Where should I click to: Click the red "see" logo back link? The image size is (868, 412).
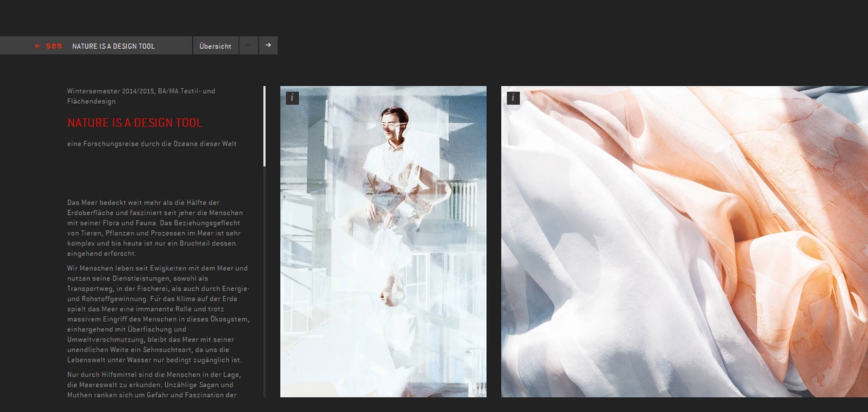(x=48, y=46)
